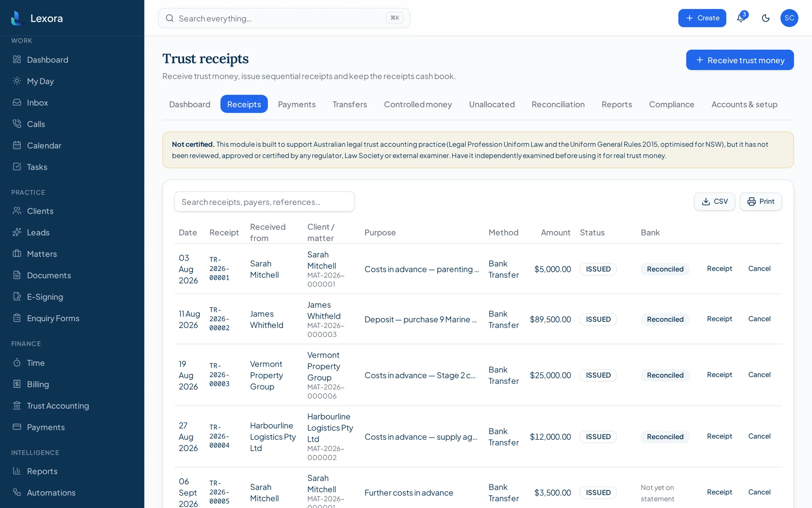Image resolution: width=812 pixels, height=508 pixels.
Task: Click ISSUED status of $25,000.00 row
Action: point(598,375)
